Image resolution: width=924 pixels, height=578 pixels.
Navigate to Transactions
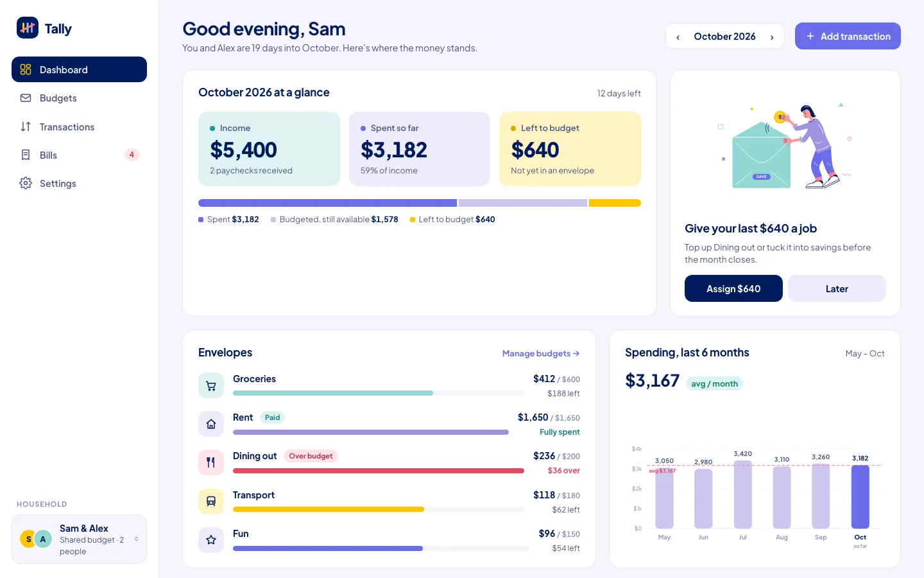[79, 127]
